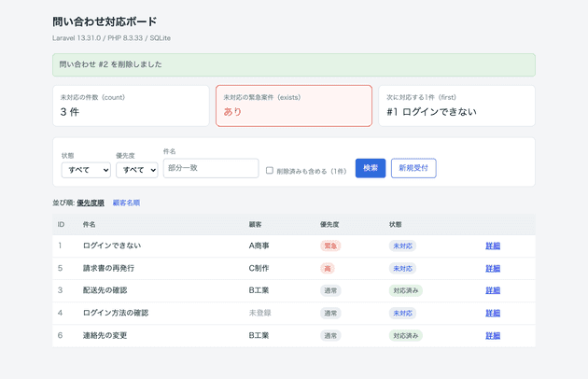Click the 問い合わせ #2 を削除しました notice
The height and width of the screenshot is (379, 588).
click(294, 65)
